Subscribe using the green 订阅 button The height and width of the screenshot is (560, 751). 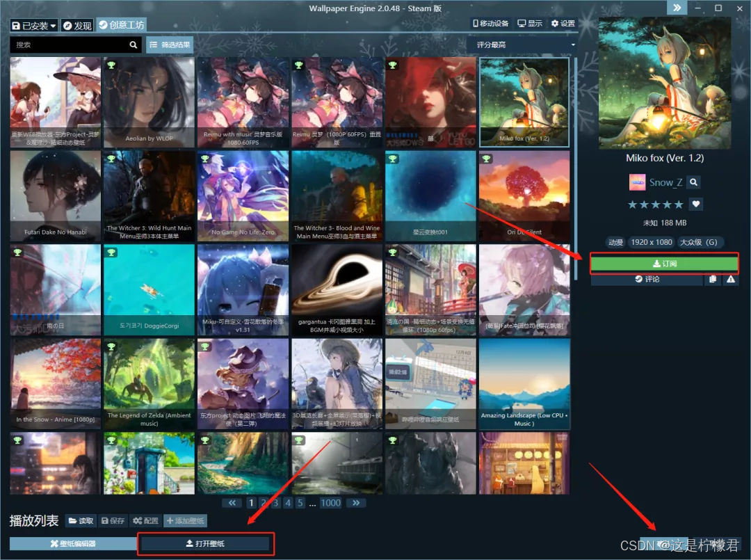coord(665,264)
